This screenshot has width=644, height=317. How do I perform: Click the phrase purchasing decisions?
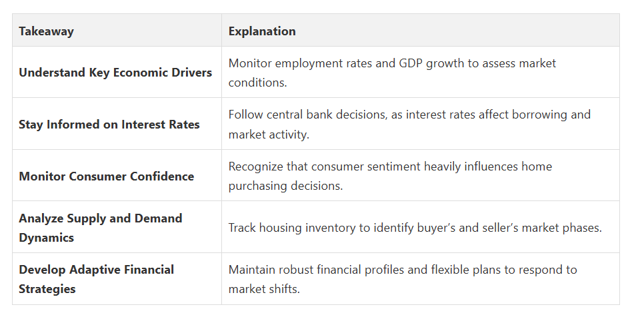point(285,186)
